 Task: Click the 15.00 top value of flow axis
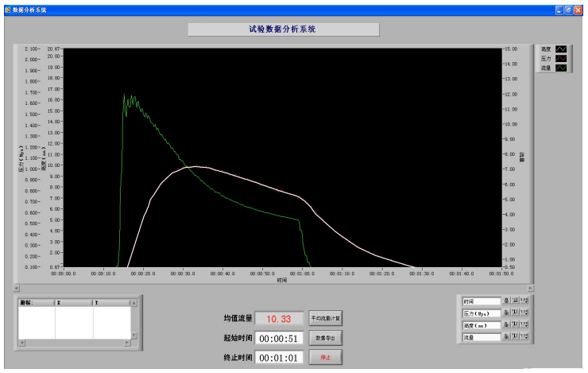tap(511, 49)
